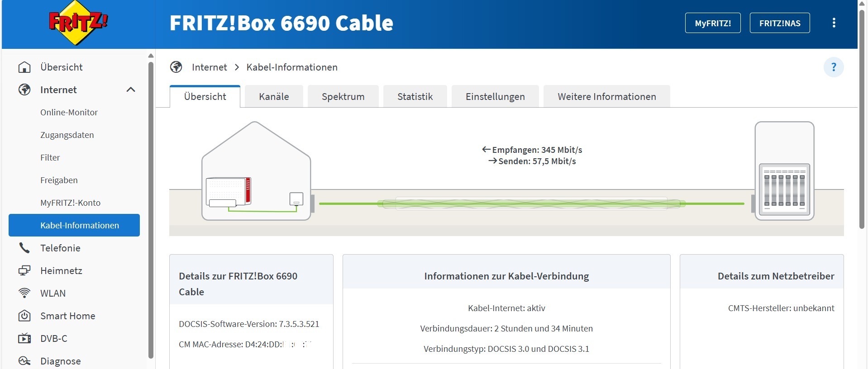Click the FRITZ!NAS button
This screenshot has height=369, width=868.
click(780, 23)
